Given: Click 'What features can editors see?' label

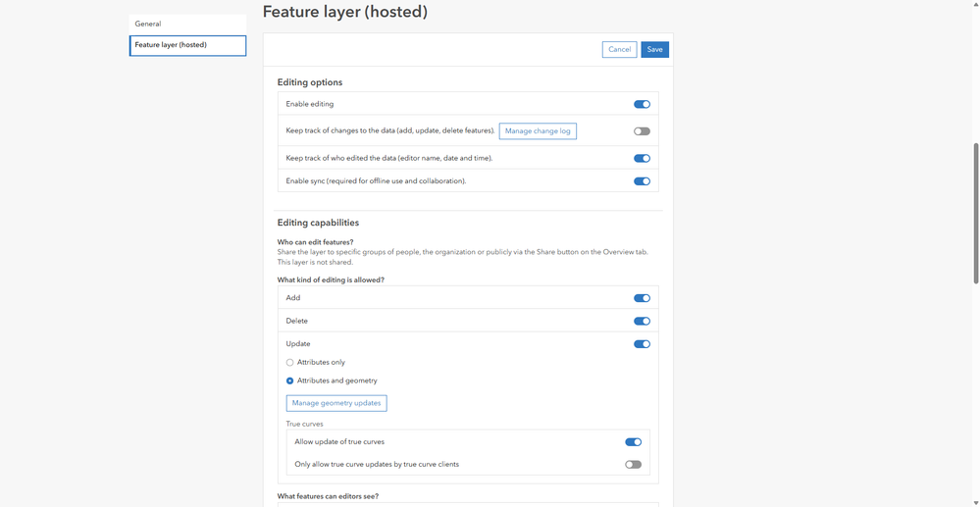Looking at the screenshot, I should (328, 497).
